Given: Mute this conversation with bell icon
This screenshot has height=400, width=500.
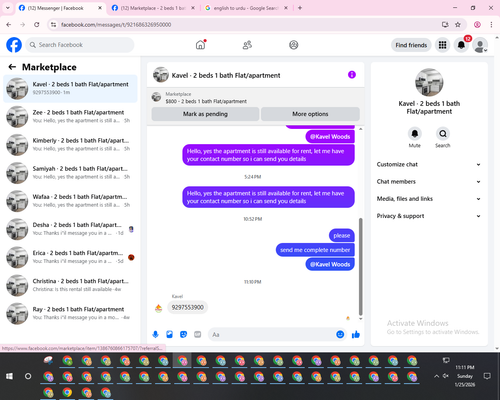Looking at the screenshot, I should [414, 134].
